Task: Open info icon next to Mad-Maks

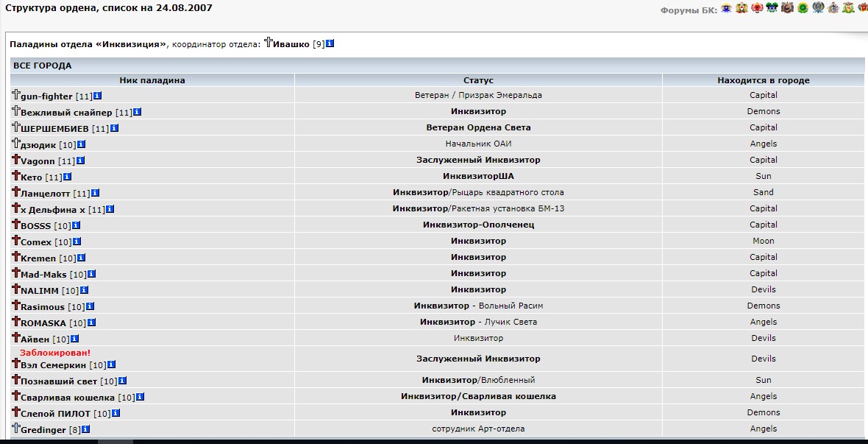Action: click(92, 274)
